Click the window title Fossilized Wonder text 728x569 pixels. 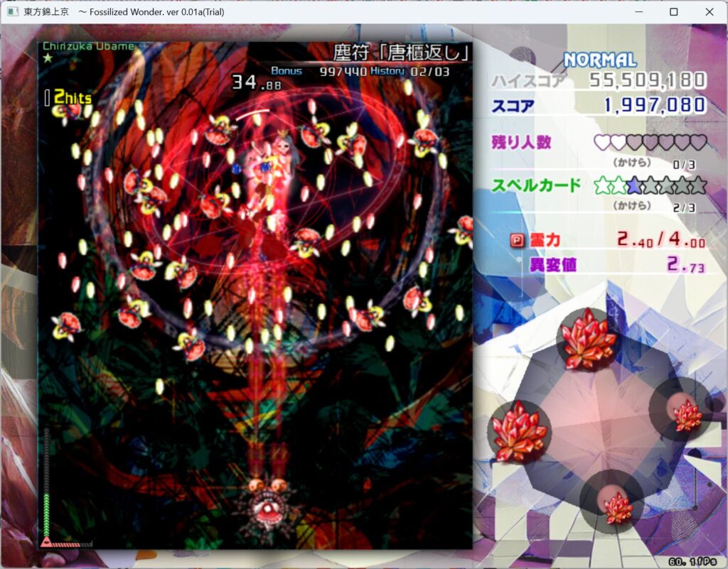point(122,12)
